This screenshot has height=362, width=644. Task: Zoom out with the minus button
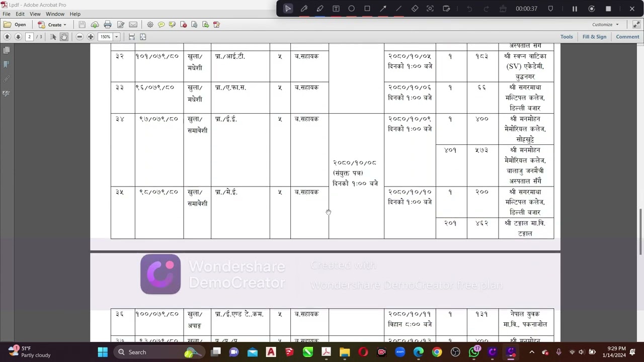point(79,37)
